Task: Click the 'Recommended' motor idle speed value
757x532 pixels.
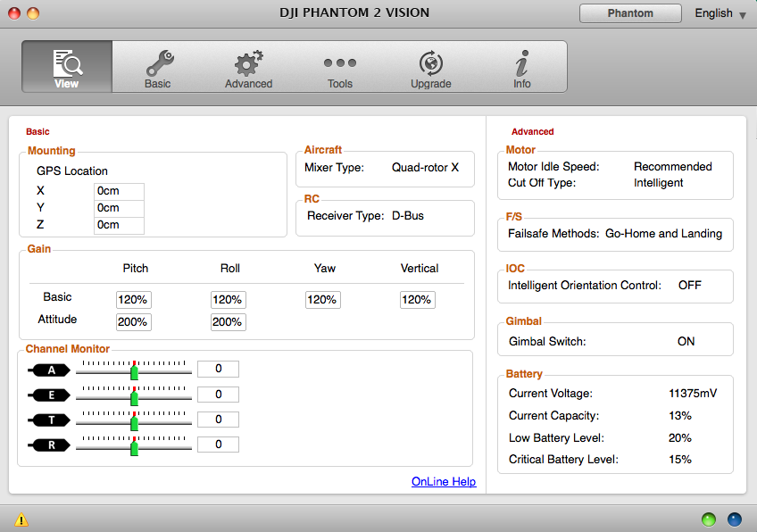Action: [672, 167]
